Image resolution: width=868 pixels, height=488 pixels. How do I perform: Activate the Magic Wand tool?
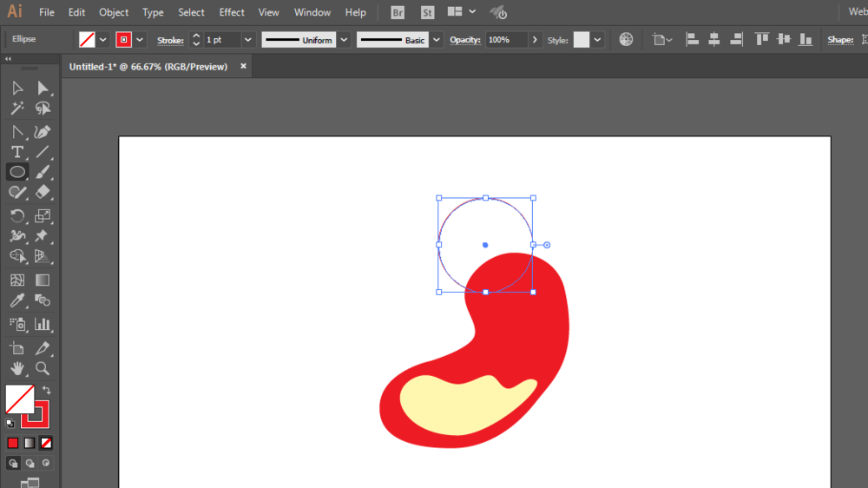point(17,109)
